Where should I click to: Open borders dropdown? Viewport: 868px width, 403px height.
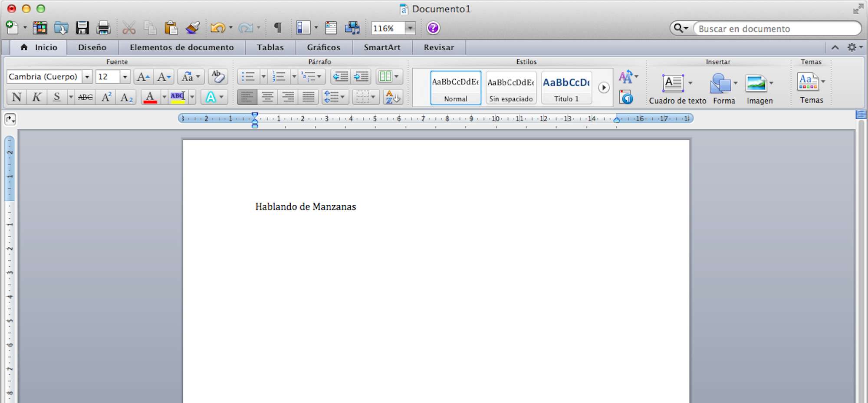pyautogui.click(x=366, y=97)
